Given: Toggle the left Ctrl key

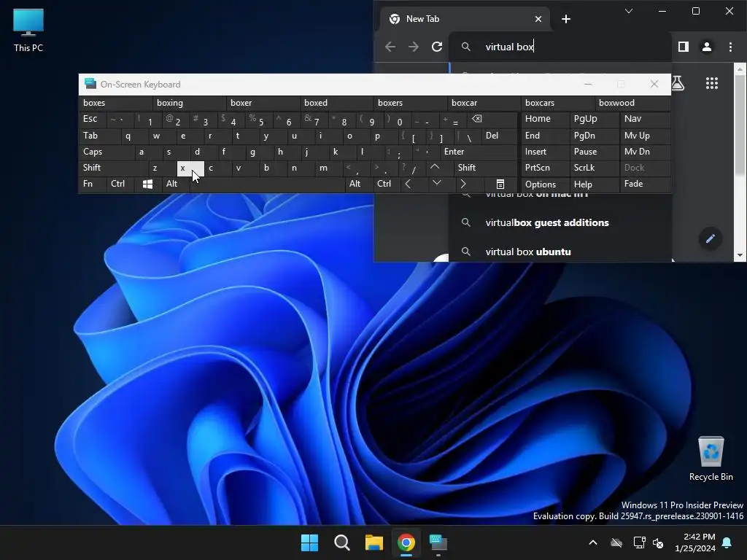Looking at the screenshot, I should click(120, 184).
